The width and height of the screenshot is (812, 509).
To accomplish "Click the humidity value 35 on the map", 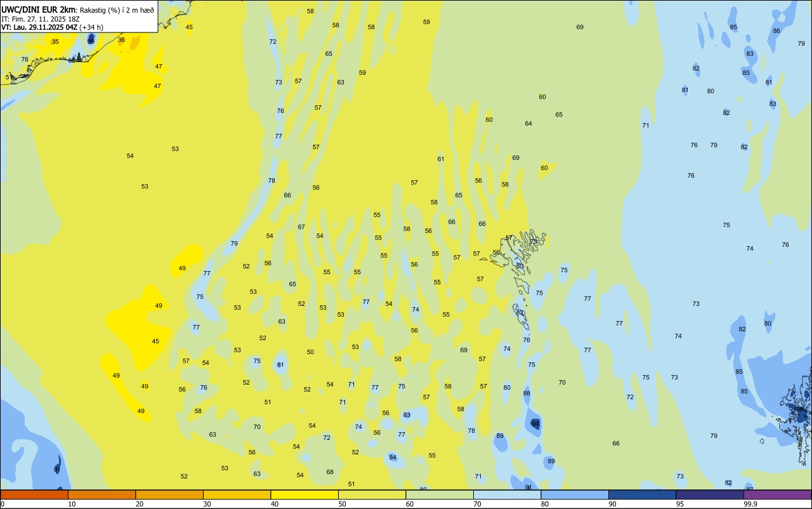I will pyautogui.click(x=55, y=42).
